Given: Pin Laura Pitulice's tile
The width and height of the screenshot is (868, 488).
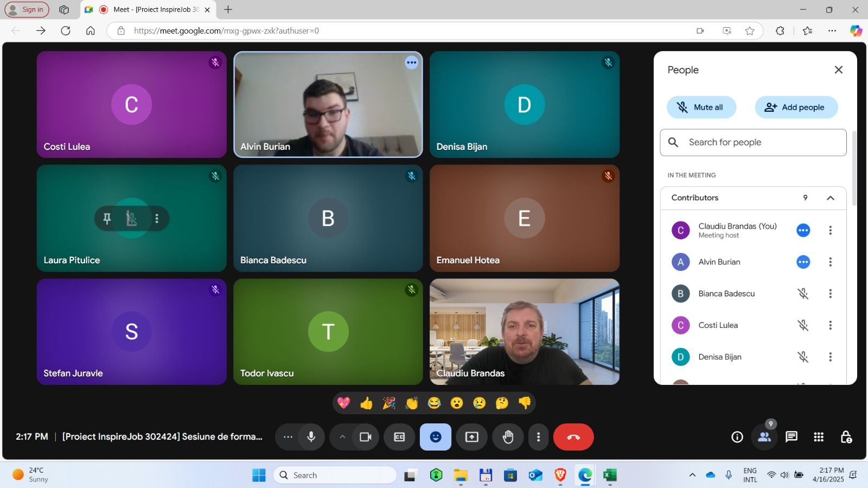Looking at the screenshot, I should (x=107, y=218).
